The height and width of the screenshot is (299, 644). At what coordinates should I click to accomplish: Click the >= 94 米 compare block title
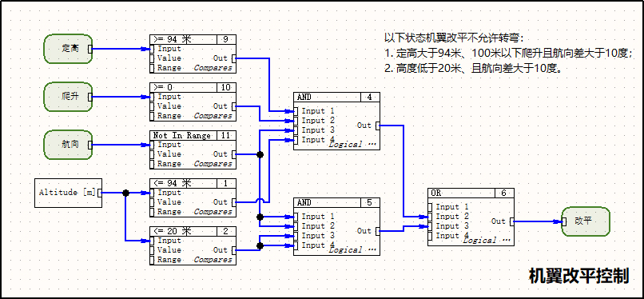(183, 39)
